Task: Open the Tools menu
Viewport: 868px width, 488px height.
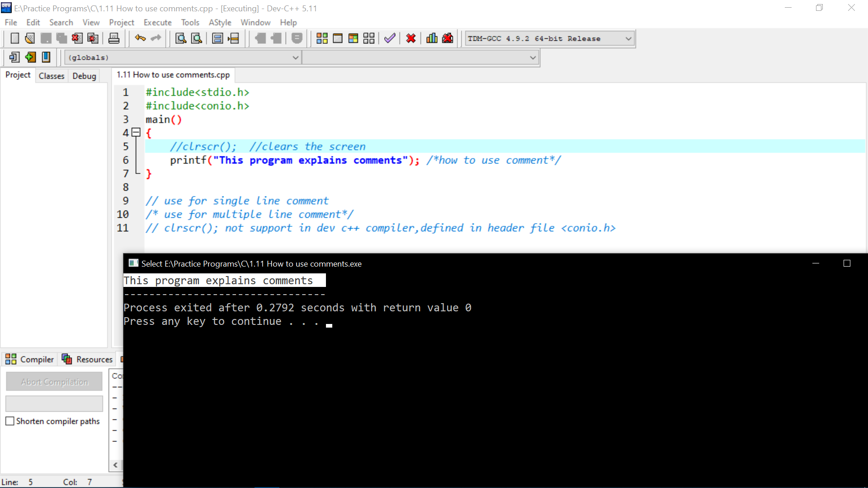Action: click(190, 23)
